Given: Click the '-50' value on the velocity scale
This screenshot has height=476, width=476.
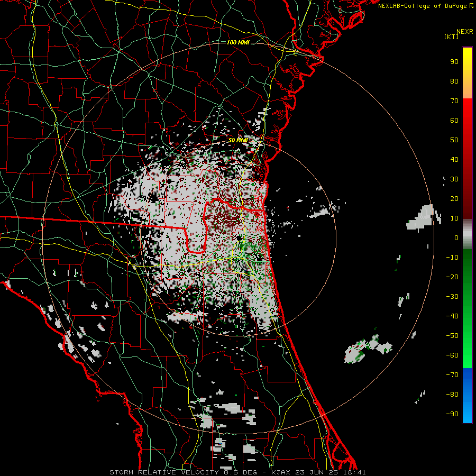Looking at the screenshot, I should coord(452,336).
